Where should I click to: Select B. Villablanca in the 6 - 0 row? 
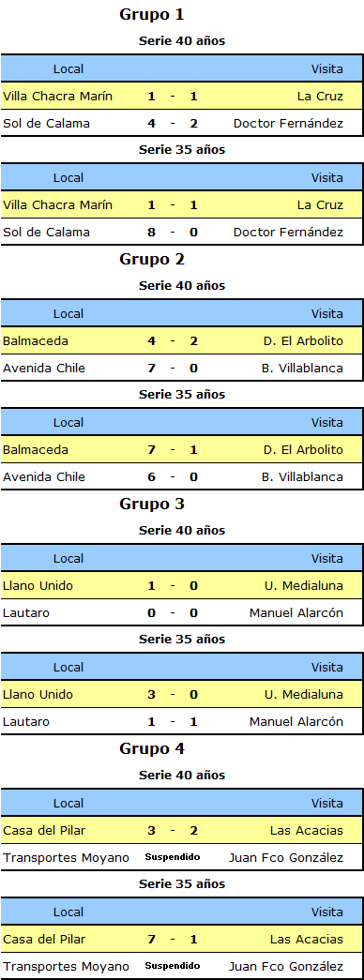(302, 477)
